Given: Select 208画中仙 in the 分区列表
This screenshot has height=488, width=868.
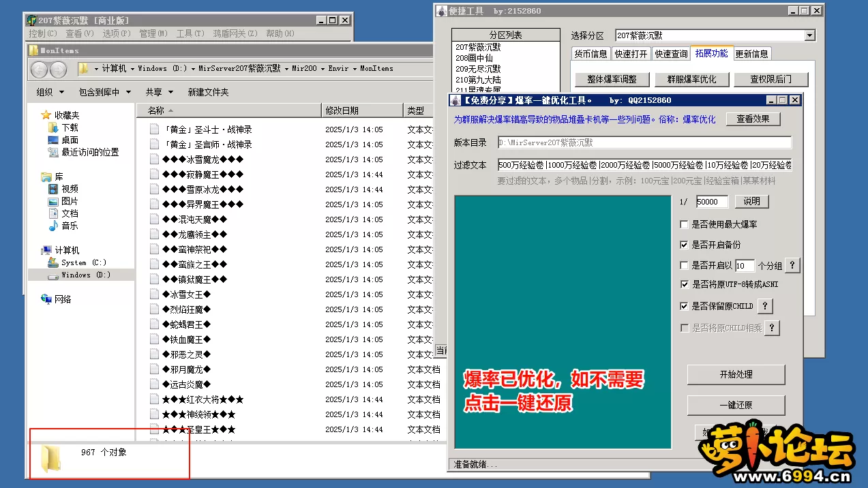Looking at the screenshot, I should click(474, 58).
